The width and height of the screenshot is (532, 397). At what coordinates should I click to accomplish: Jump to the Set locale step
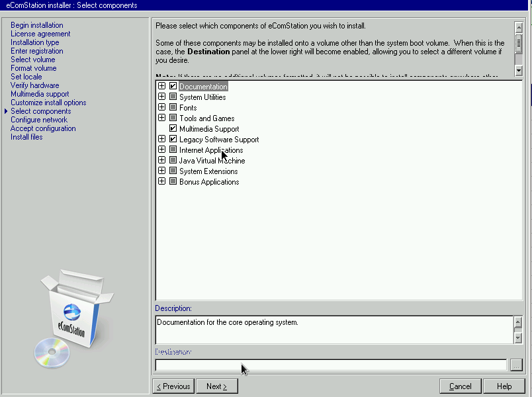pos(26,77)
